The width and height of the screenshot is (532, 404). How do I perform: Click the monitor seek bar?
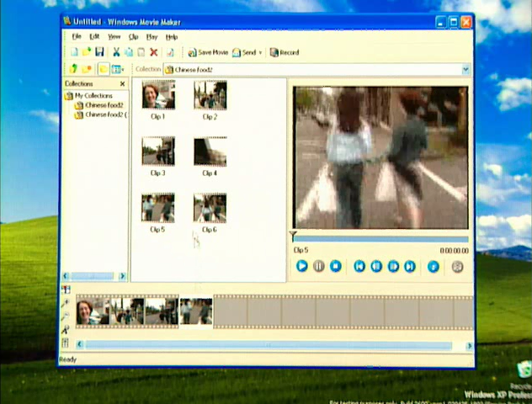(380, 239)
